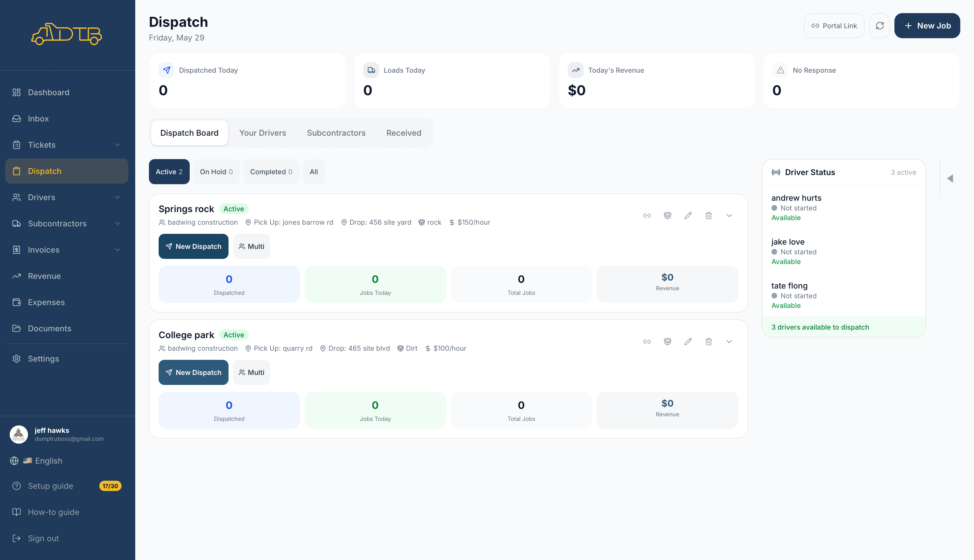Screen dimensions: 974x560
Task: Select driver andrew hurts in Driver Status
Action: (x=844, y=207)
